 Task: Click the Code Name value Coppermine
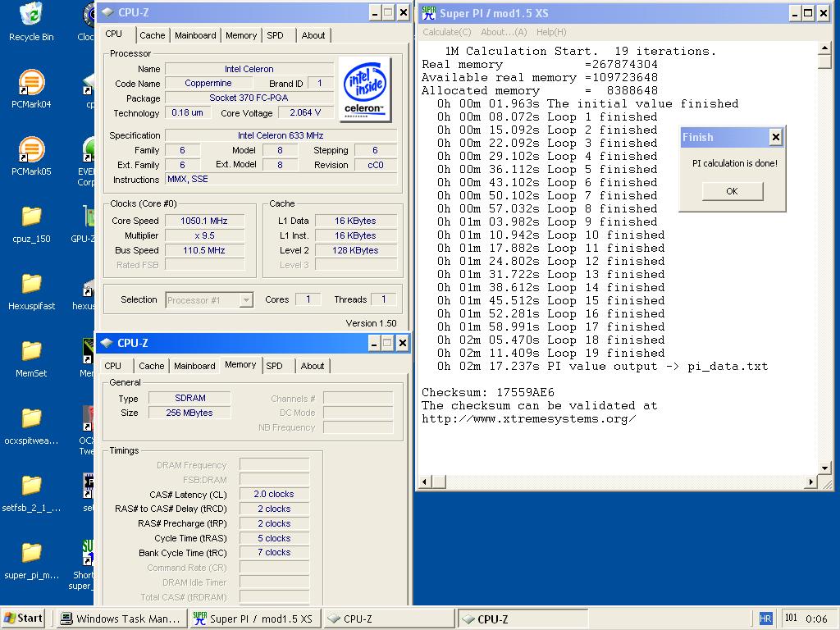pos(208,84)
